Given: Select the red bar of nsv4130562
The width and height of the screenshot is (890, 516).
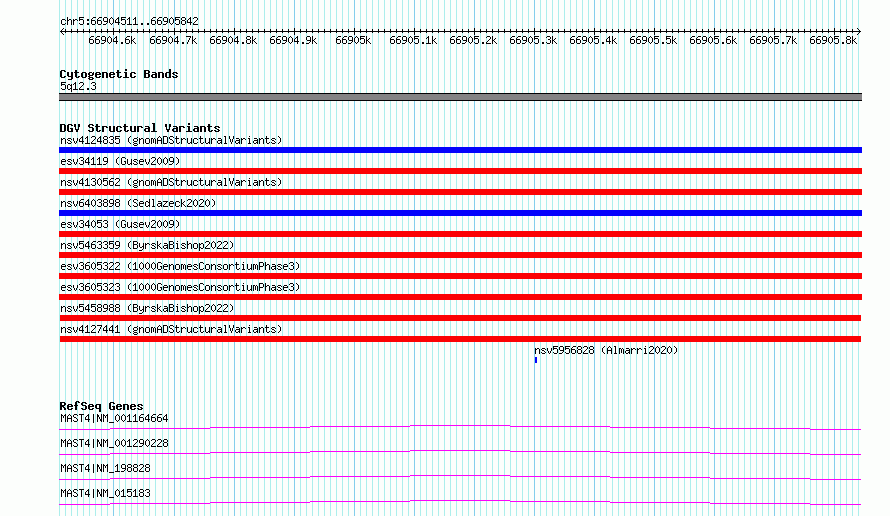Looking at the screenshot, I should click(x=460, y=192).
